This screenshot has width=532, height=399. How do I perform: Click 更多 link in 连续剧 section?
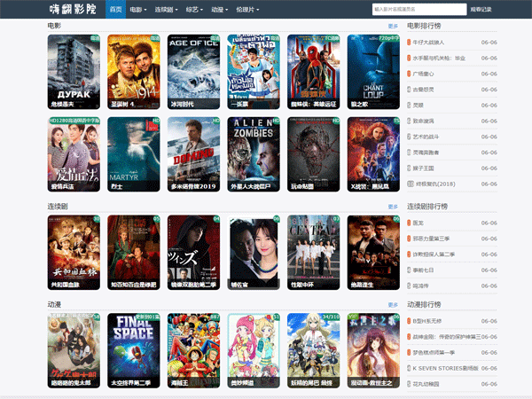[393, 207]
